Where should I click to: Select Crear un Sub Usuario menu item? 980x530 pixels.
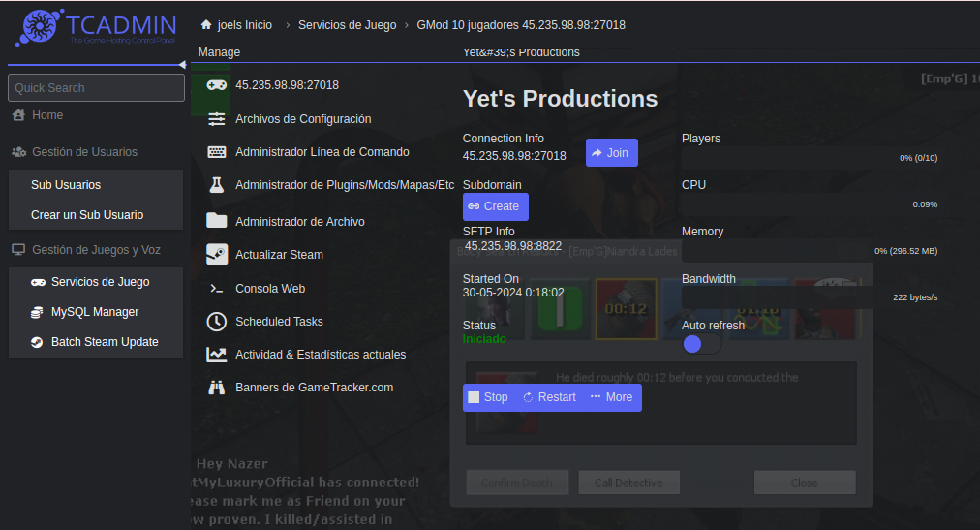87,215
